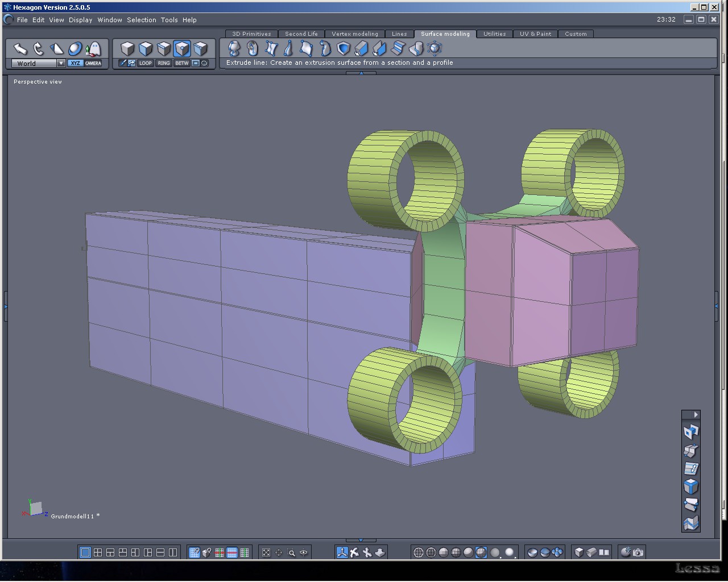Open the View menu
Image resolution: width=728 pixels, height=582 pixels.
coord(56,20)
